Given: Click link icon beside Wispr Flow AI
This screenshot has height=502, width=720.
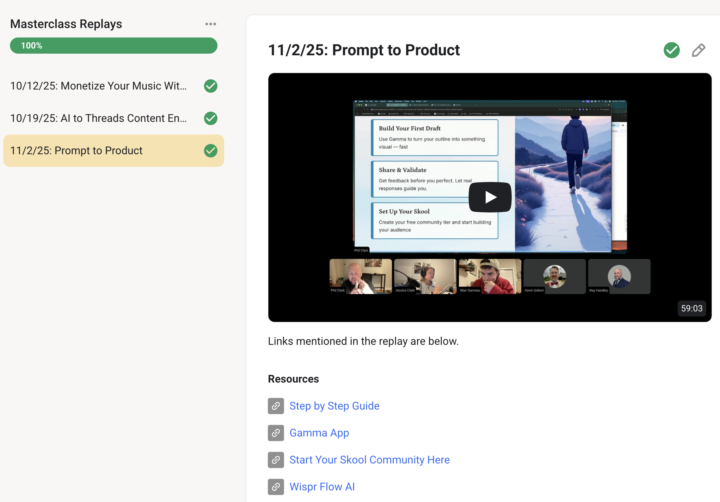Looking at the screenshot, I should 276,487.
